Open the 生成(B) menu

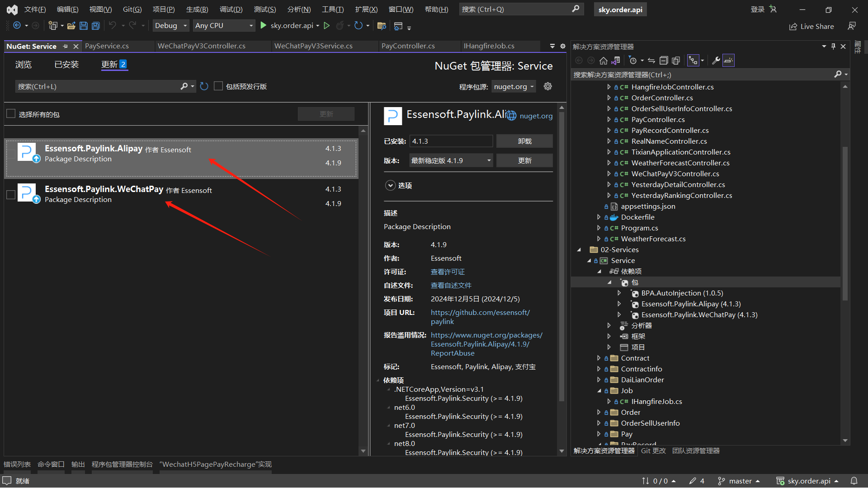click(x=197, y=9)
